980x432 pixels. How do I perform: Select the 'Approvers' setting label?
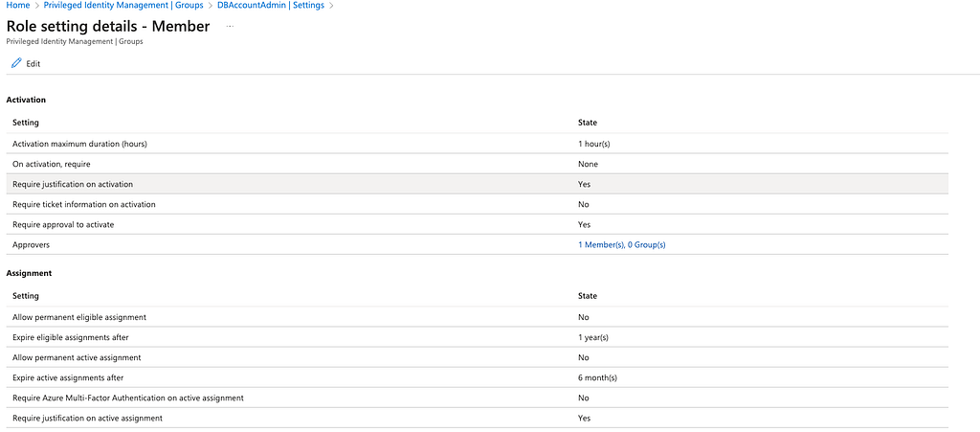point(31,245)
